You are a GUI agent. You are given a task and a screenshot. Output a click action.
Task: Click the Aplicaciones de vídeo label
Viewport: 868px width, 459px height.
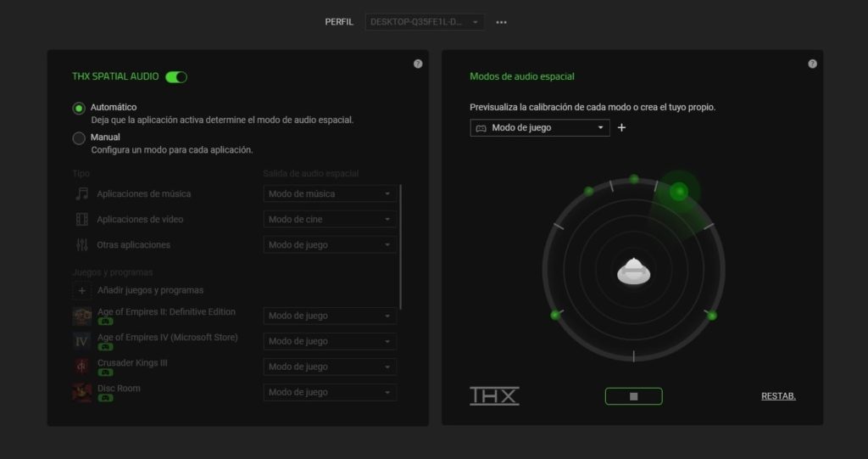click(140, 220)
